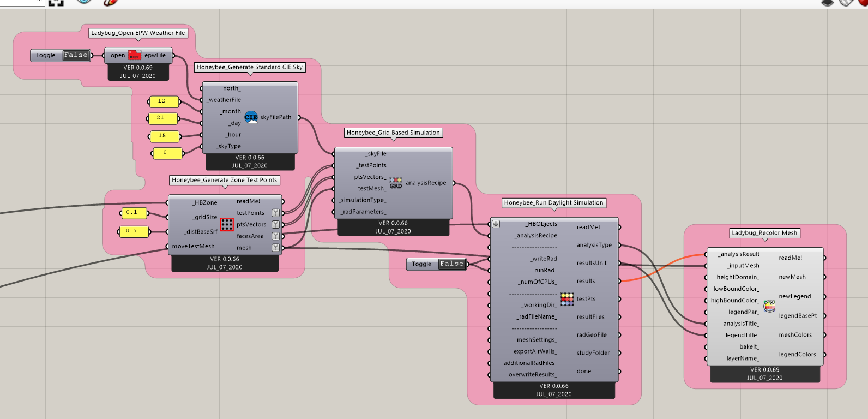Toggle the False value feeding _open input
Image resolution: width=868 pixels, height=419 pixels.
(76, 55)
